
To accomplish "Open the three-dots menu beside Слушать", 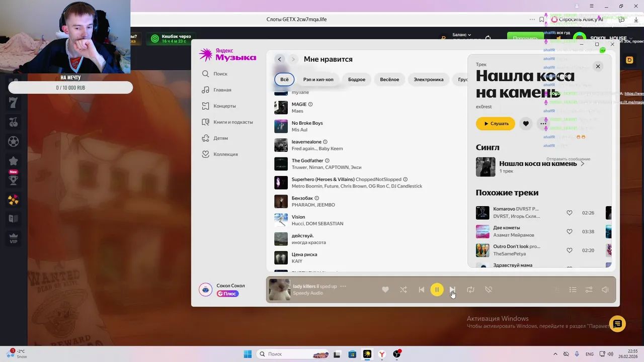I will tap(543, 124).
